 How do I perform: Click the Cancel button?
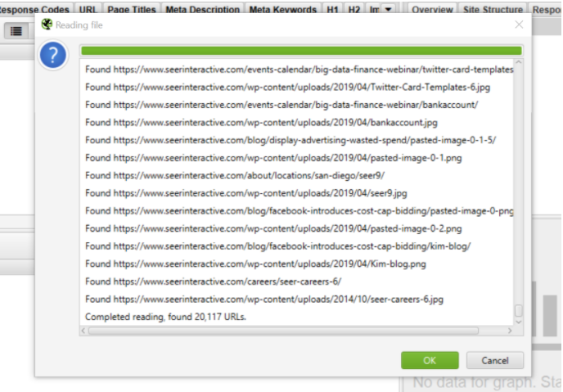tap(494, 360)
